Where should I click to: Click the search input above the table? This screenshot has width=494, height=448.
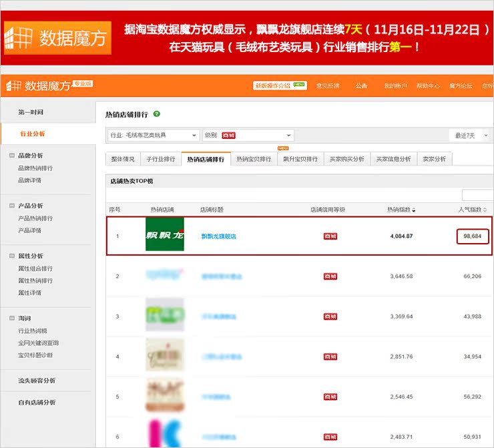(x=477, y=195)
